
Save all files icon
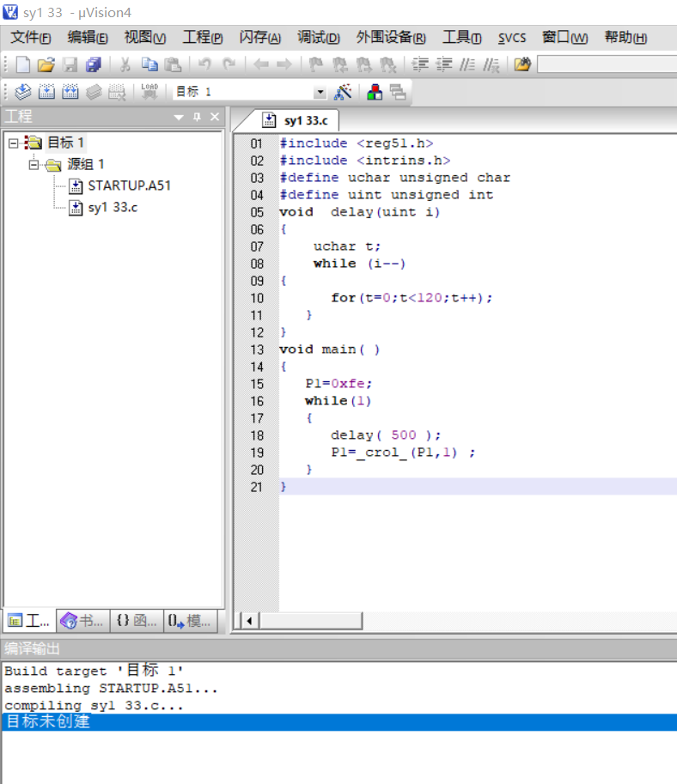[x=94, y=64]
